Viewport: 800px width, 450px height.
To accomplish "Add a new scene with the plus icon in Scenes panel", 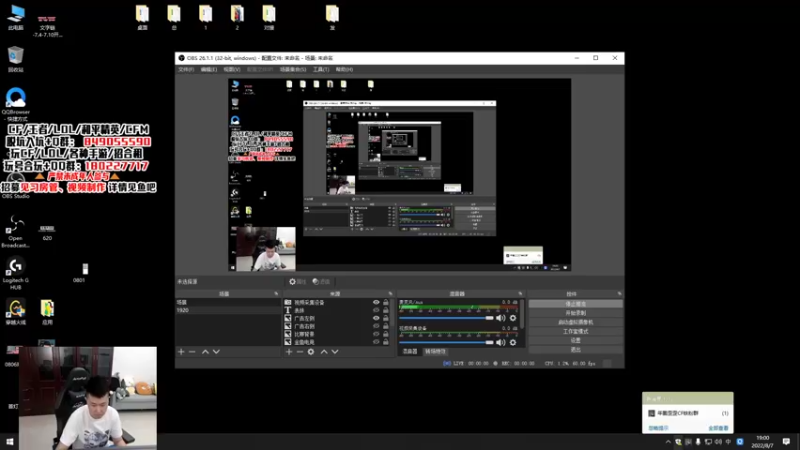I will point(181,352).
